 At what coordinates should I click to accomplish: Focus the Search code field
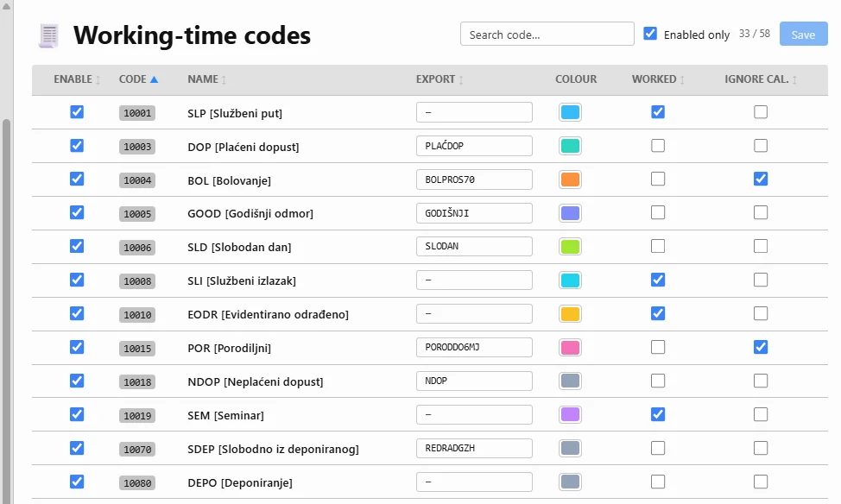547,35
